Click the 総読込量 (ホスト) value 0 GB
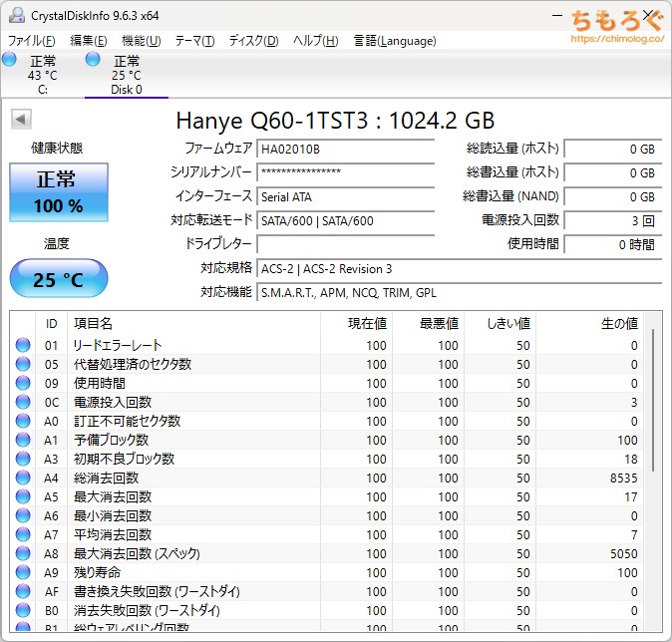Image resolution: width=672 pixels, height=642 pixels. [613, 150]
